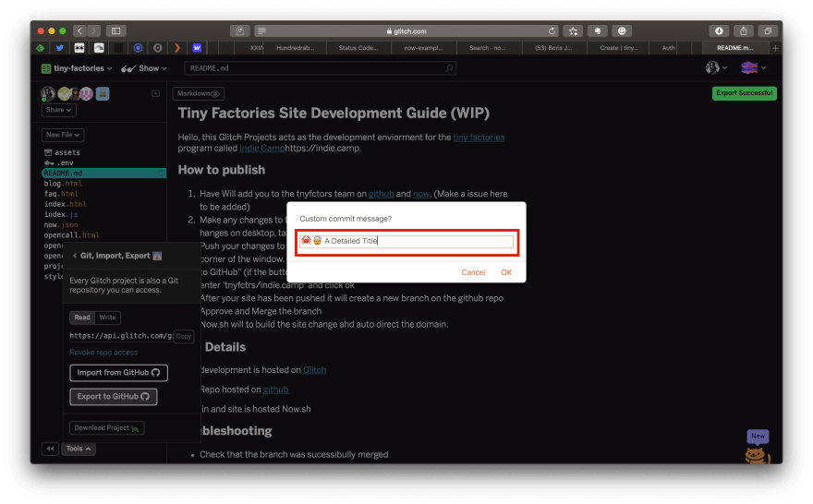The width and height of the screenshot is (813, 504).
Task: Open the reader view lines icon
Action: click(261, 31)
